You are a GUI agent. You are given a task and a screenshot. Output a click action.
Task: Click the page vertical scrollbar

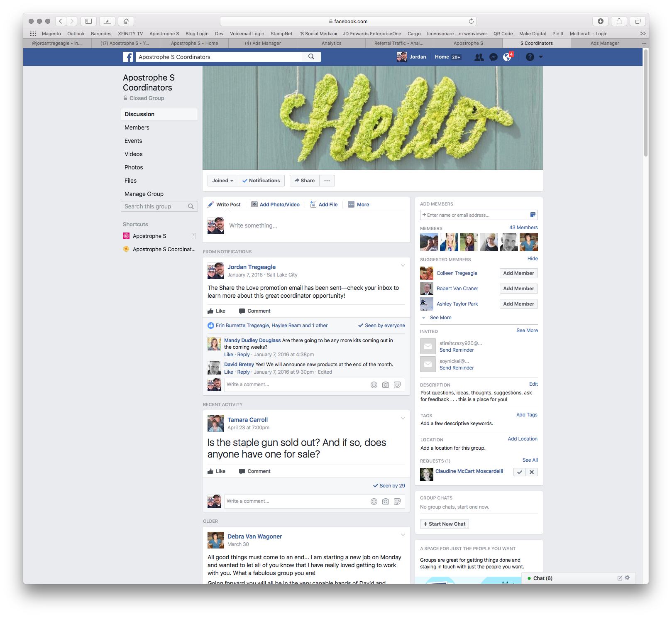tap(646, 104)
